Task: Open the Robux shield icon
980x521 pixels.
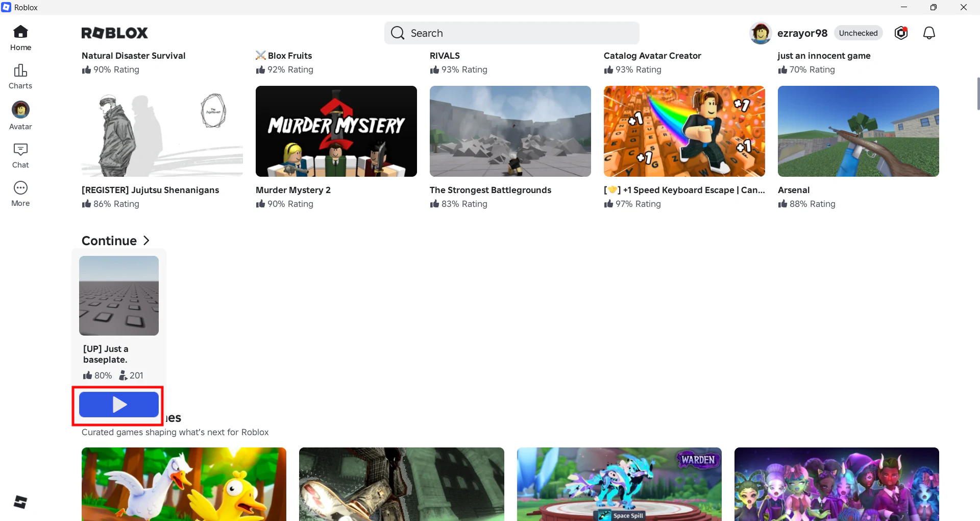Action: [901, 33]
